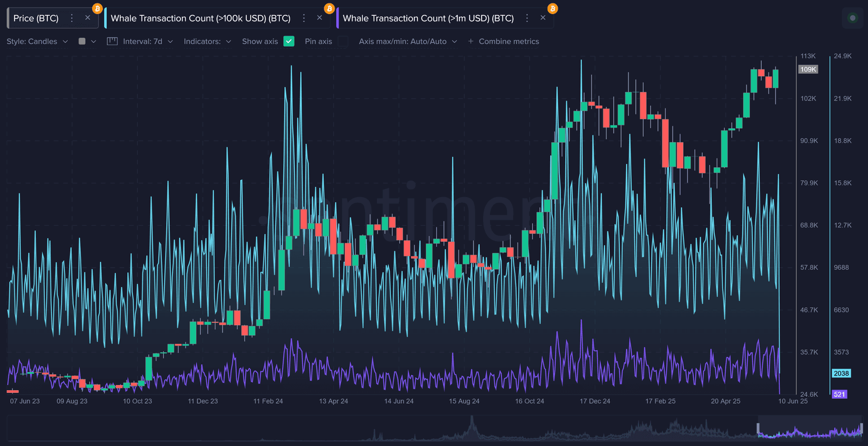Expand the Interval: 7d dropdown
868x446 pixels.
point(147,41)
